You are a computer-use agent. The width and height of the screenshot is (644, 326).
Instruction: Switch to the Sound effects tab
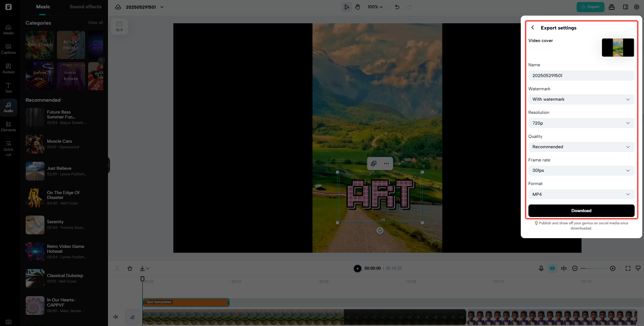point(85,7)
